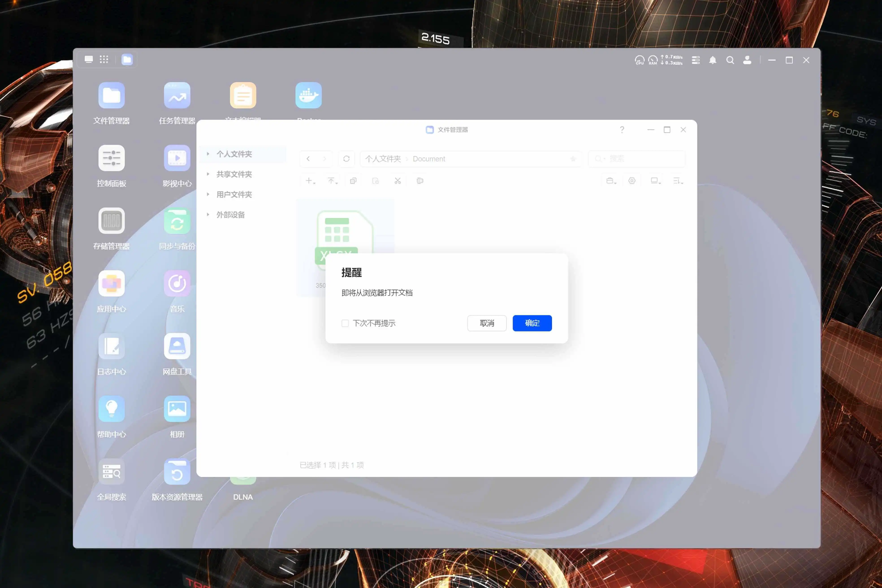Screen dimensions: 882x588
Task: Go back with the left arrow button
Action: (308, 159)
